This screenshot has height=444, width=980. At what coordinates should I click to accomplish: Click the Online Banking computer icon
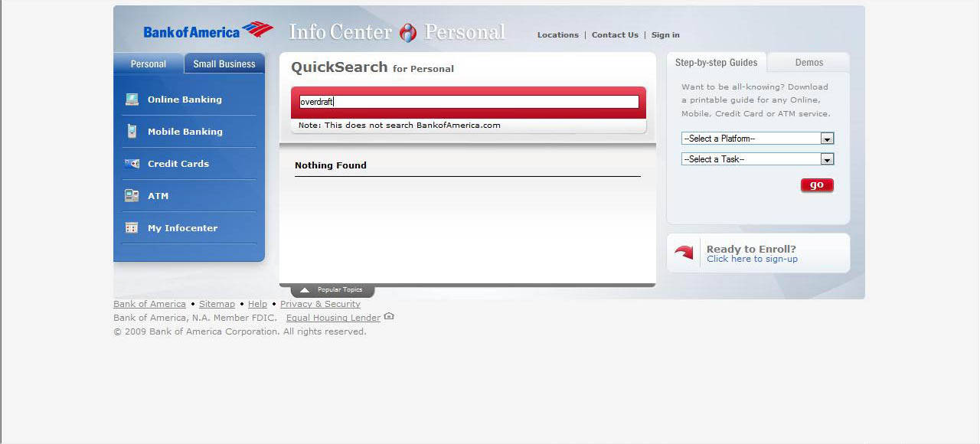coord(132,100)
